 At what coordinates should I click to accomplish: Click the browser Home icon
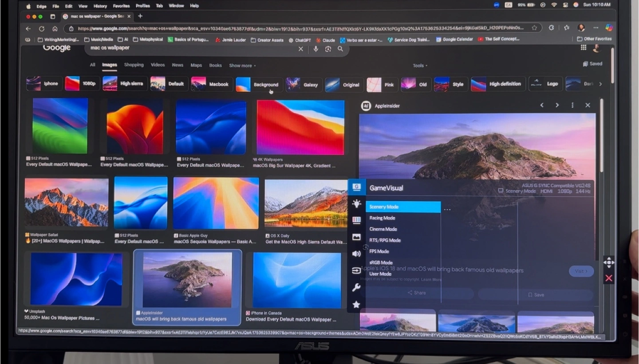[x=55, y=28]
